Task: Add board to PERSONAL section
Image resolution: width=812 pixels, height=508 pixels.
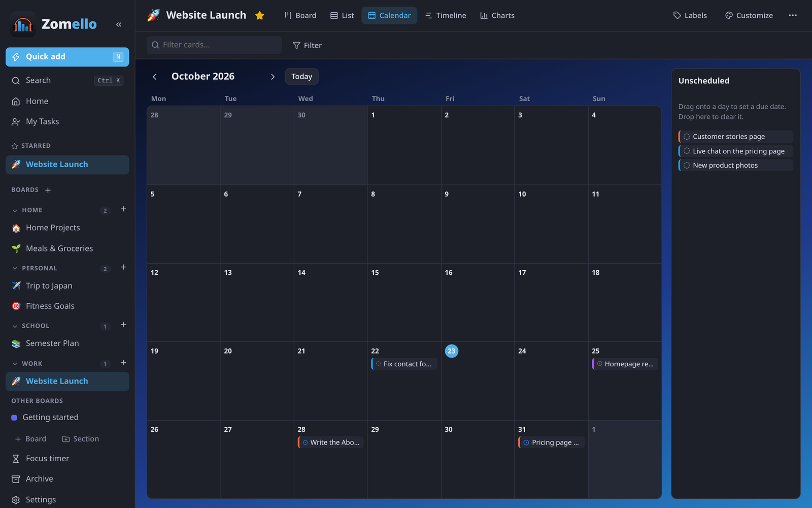Action: pyautogui.click(x=123, y=267)
